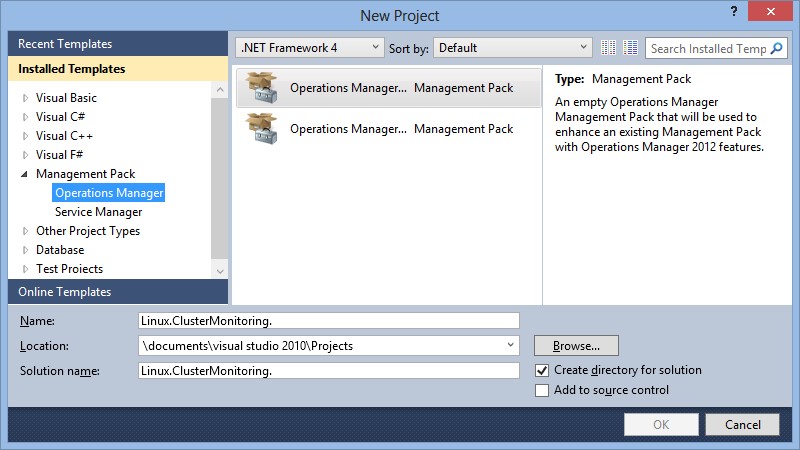Screen dimensions: 800x450
Task: Expand the Visual C# tree node
Action: (25, 117)
